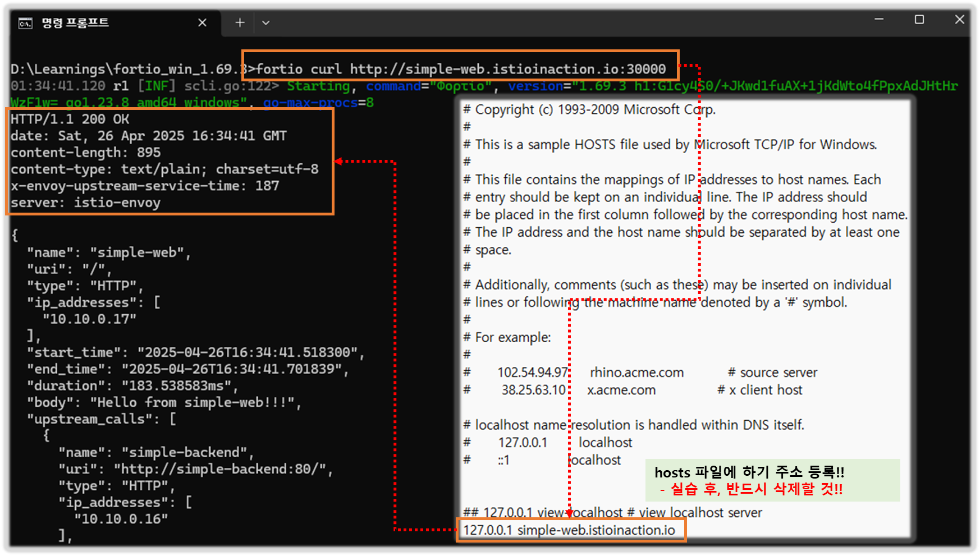Click the '[INF]' log level marker
This screenshot has height=556, width=980.
(157, 86)
